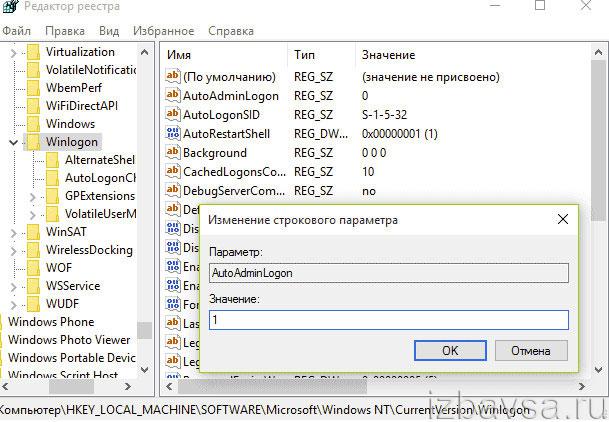Image resolution: width=609 pixels, height=422 pixels.
Task: Select the DebugServerCommand value icon
Action: click(x=172, y=191)
